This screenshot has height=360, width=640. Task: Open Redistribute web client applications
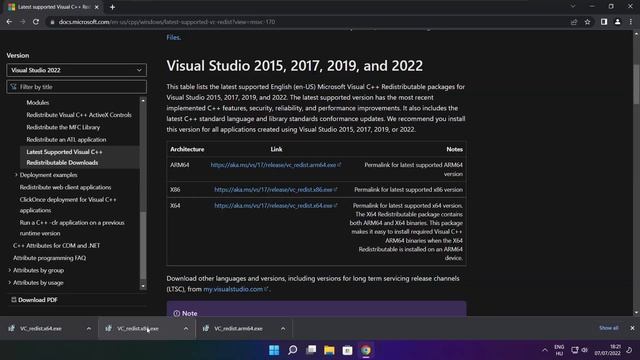(x=65, y=187)
